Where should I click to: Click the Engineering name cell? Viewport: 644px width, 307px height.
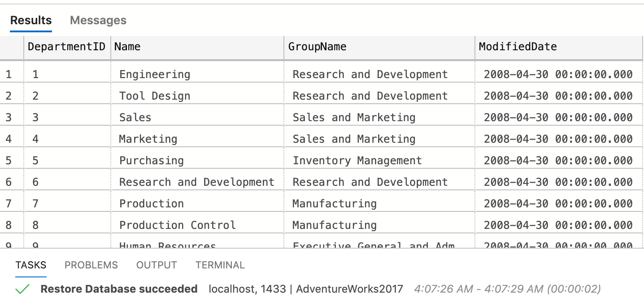197,74
